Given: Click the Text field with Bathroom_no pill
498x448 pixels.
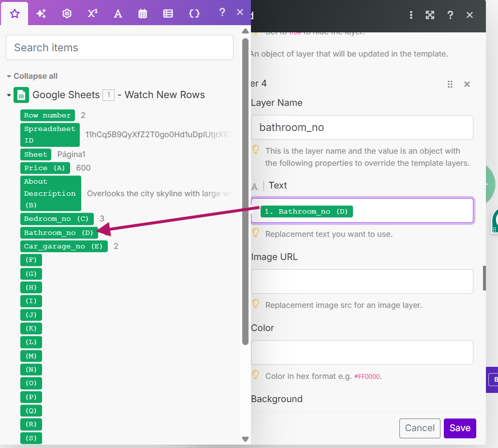Looking at the screenshot, I should 362,211.
